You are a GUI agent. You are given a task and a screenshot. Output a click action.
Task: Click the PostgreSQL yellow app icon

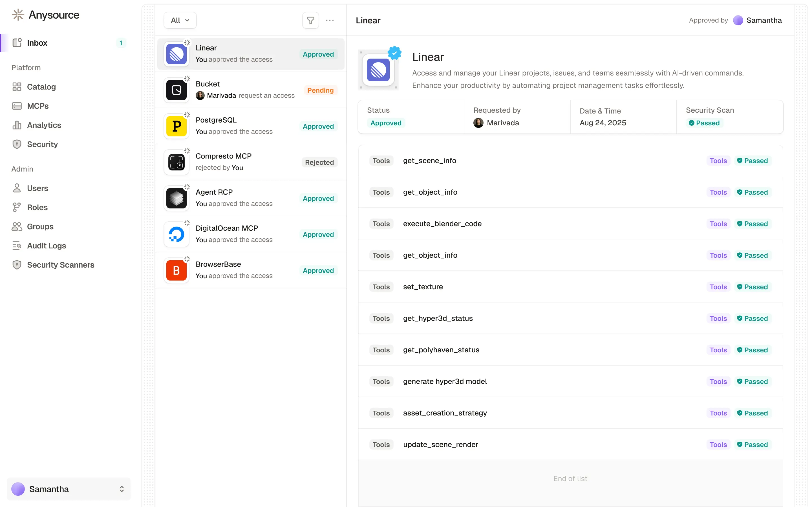[176, 126]
